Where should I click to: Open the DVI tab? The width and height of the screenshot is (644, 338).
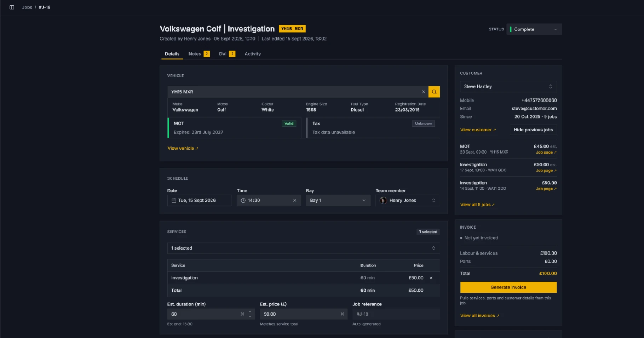[227, 54]
